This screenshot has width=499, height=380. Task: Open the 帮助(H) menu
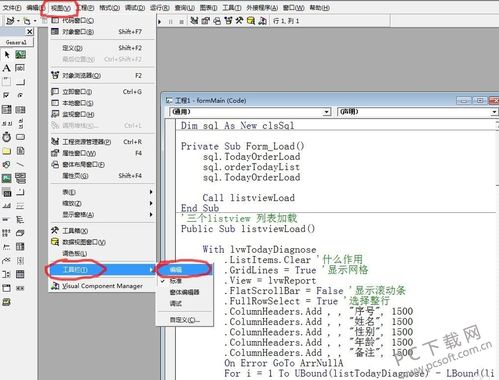click(320, 7)
